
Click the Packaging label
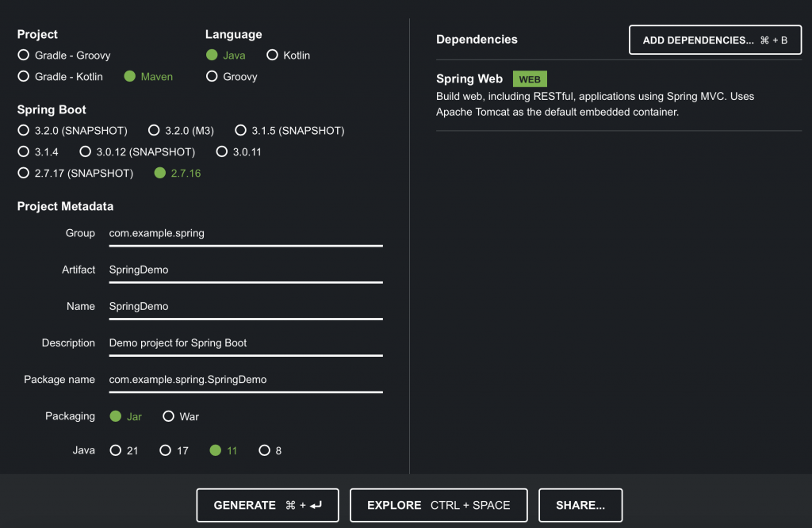(70, 416)
